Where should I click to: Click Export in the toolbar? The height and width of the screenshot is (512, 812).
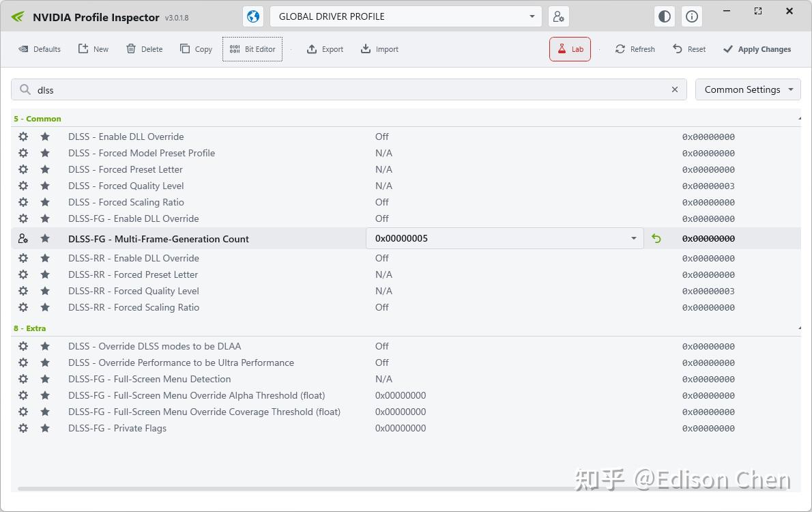pyautogui.click(x=325, y=49)
